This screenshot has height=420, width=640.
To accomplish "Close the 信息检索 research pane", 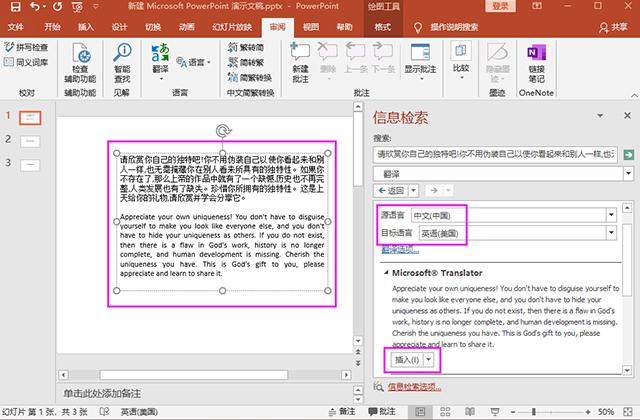I will tap(627, 116).
